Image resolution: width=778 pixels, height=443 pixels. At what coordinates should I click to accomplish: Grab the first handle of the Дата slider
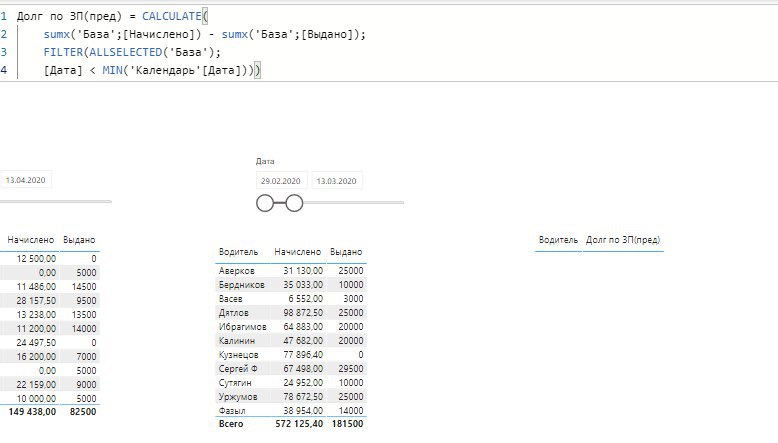click(265, 203)
